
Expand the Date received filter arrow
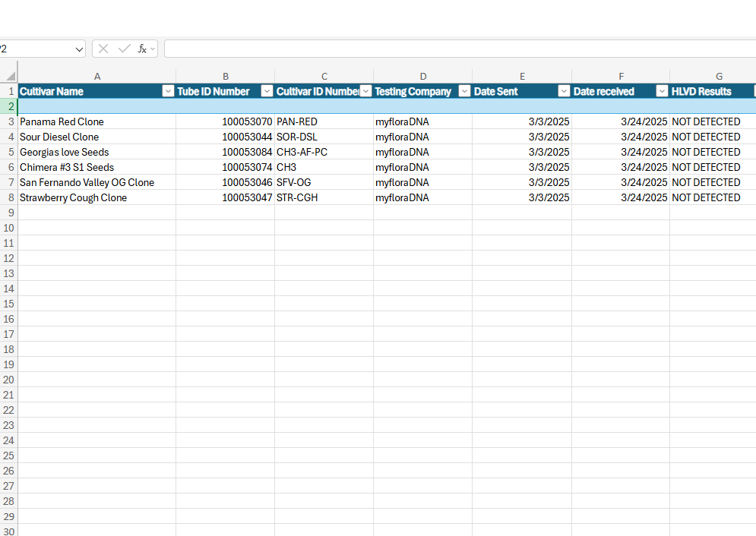pos(661,91)
